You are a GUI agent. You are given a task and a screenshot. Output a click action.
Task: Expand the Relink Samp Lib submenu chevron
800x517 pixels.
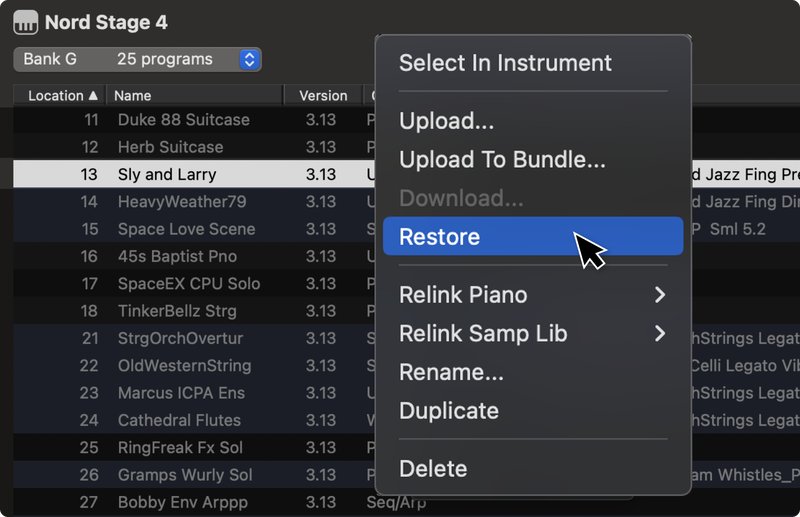(x=660, y=333)
